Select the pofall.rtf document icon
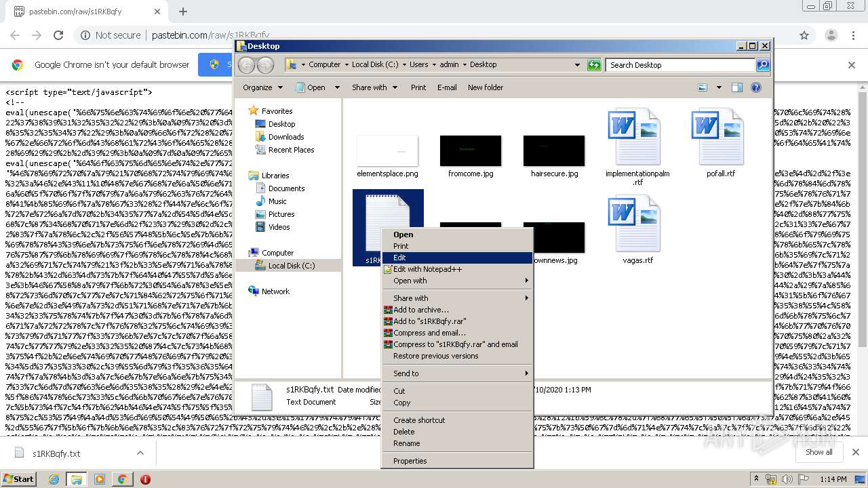868x488 pixels. pyautogui.click(x=717, y=137)
